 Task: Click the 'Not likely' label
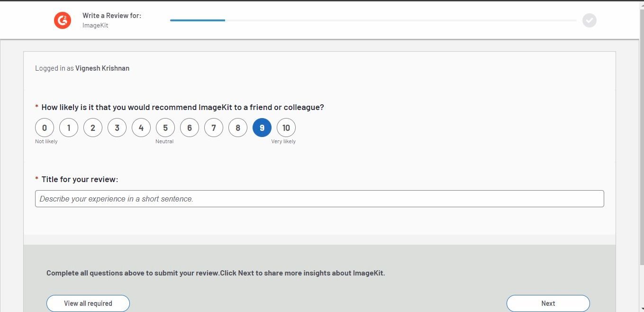click(x=46, y=141)
